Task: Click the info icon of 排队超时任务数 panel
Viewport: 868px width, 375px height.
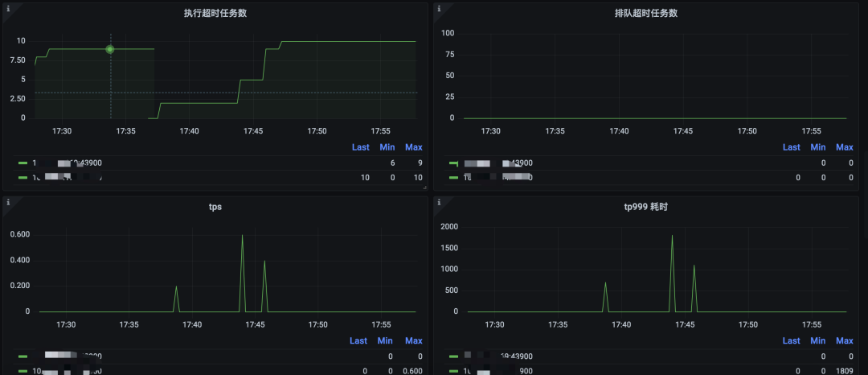Action: point(439,8)
